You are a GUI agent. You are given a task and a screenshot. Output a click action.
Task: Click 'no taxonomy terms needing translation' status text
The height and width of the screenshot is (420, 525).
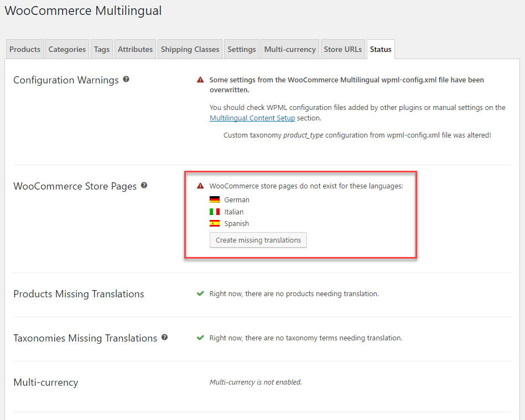pos(306,338)
